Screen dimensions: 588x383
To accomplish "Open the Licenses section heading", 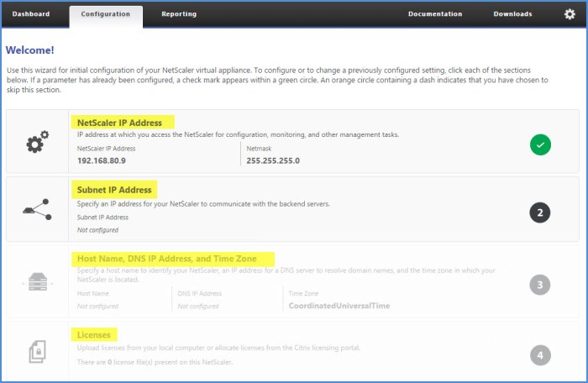I will (x=94, y=334).
